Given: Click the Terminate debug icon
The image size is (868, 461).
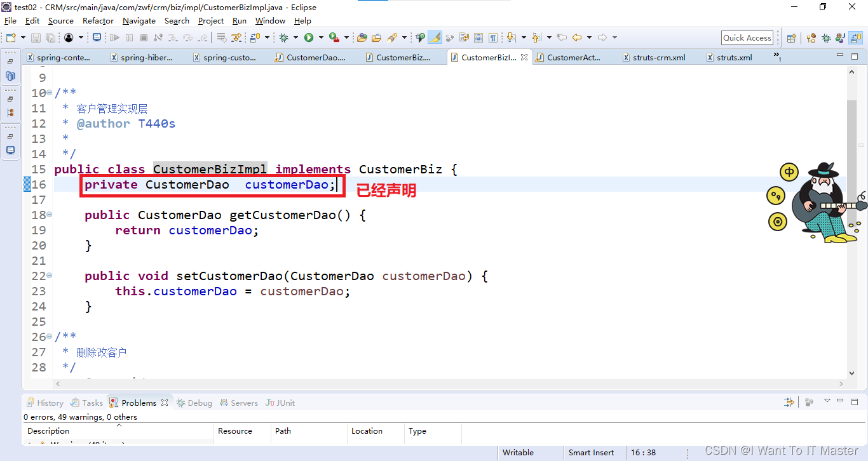Looking at the screenshot, I should [x=144, y=37].
